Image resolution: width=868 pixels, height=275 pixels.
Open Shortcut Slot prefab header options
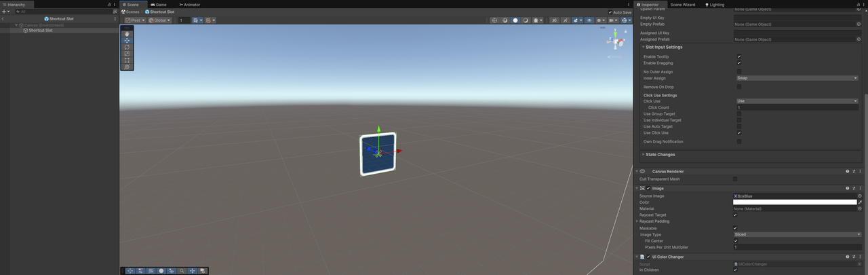(x=115, y=19)
